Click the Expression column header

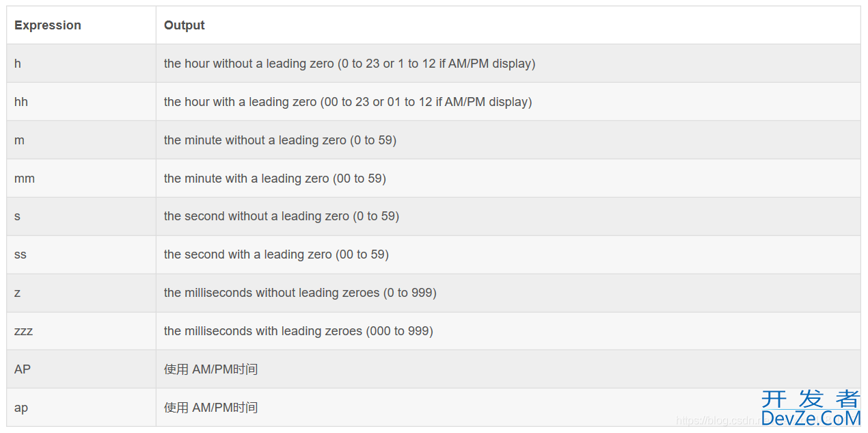pos(81,25)
